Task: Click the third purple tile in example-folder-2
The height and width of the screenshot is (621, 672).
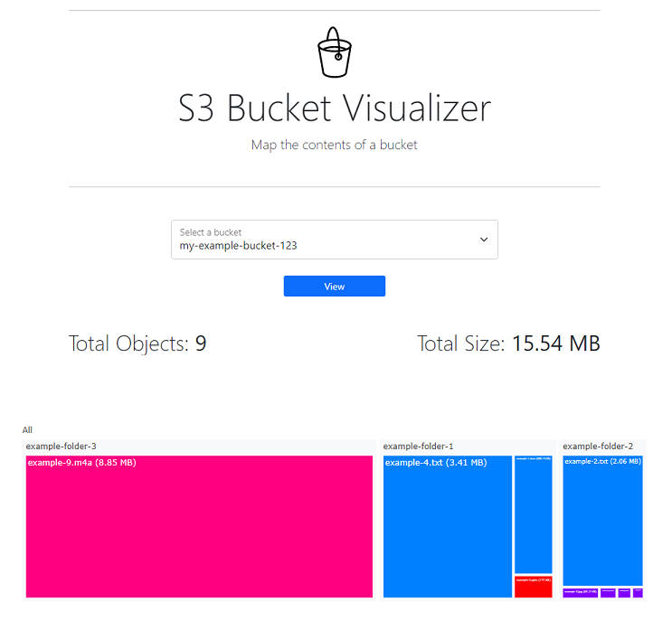Action: (x=624, y=593)
